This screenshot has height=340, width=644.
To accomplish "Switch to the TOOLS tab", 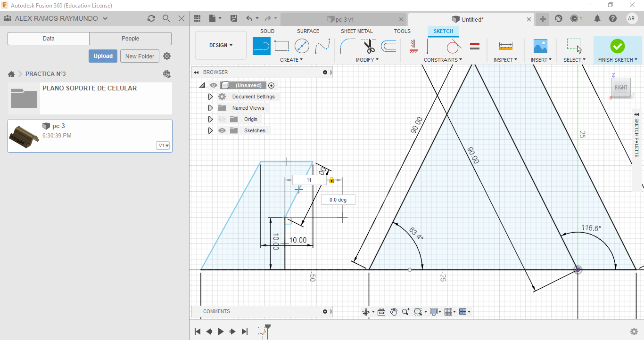I will click(402, 31).
